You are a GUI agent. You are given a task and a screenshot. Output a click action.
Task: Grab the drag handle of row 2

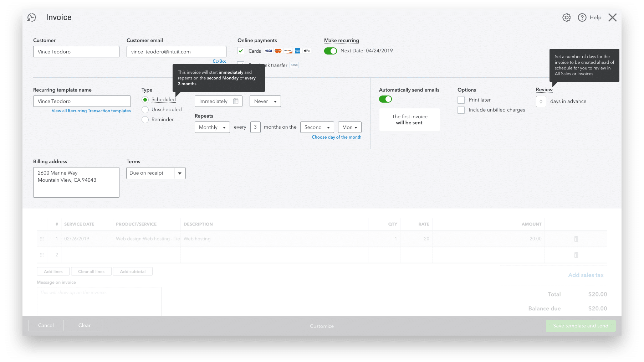[42, 255]
